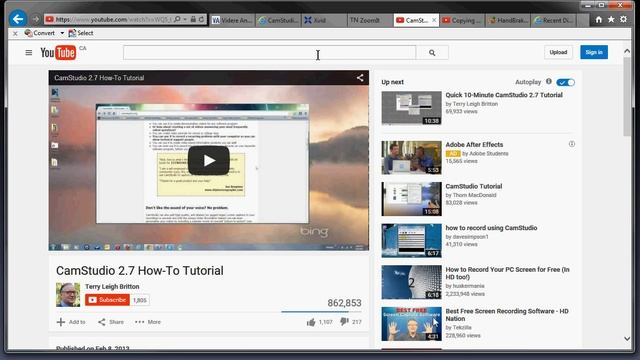Image resolution: width=640 pixels, height=360 pixels.
Task: Switch to the HandBrak... tab
Action: tap(508, 20)
